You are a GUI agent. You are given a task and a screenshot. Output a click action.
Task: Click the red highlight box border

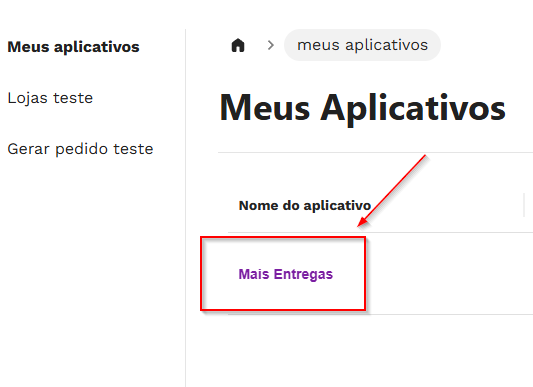283,237
